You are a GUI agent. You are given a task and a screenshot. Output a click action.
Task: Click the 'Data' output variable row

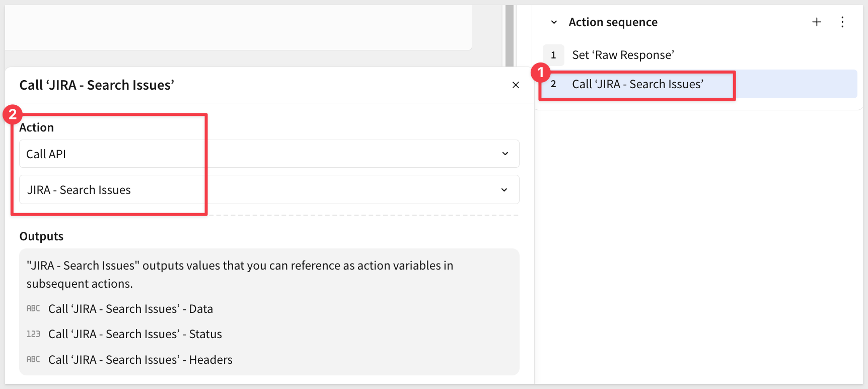coord(130,309)
